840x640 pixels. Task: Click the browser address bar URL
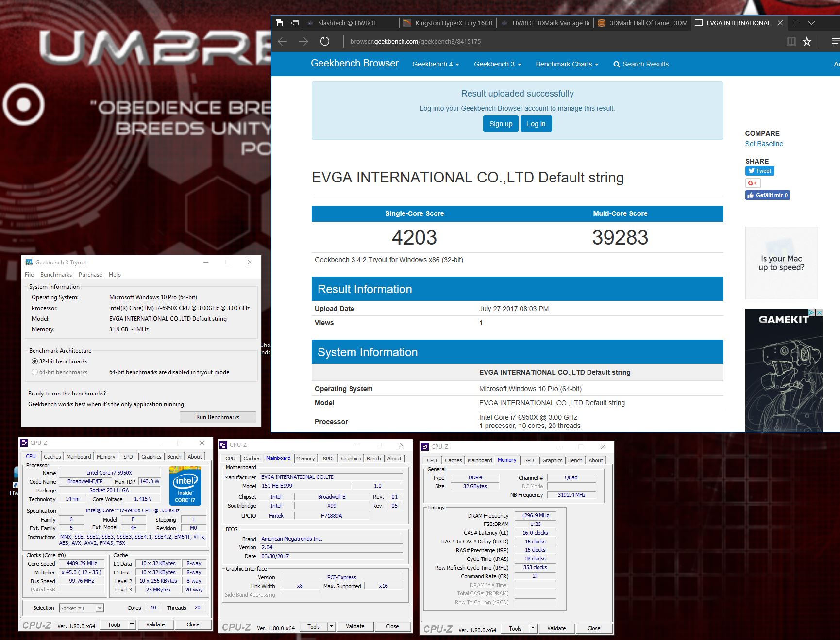[x=416, y=42]
